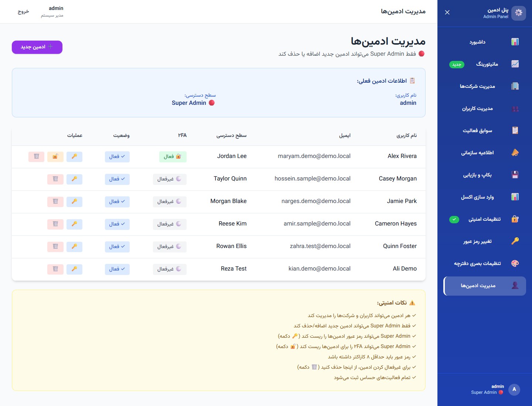This screenshot has height=406, width=532.
Task: Open مانیتورینگ in the sidebar
Action: point(485,64)
